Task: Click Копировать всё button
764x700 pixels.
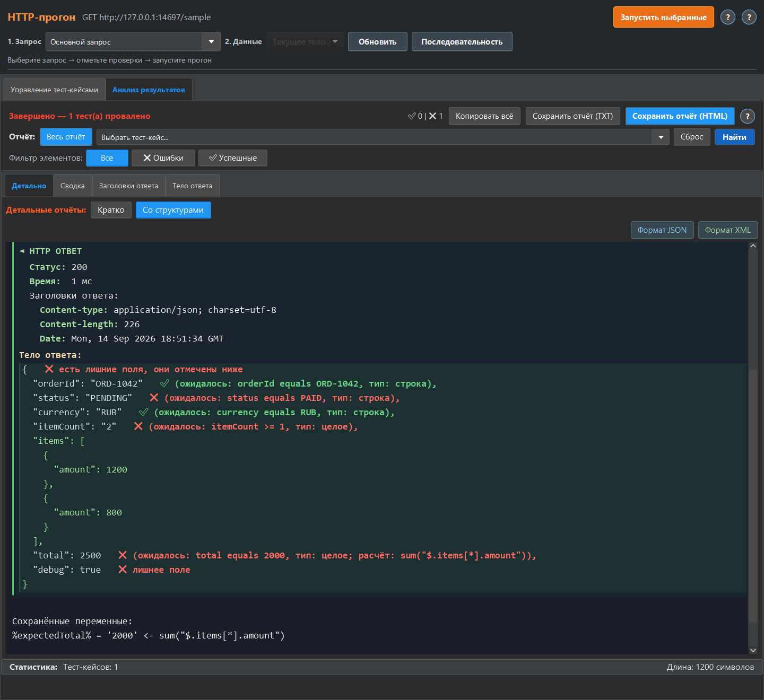Action: pyautogui.click(x=484, y=116)
